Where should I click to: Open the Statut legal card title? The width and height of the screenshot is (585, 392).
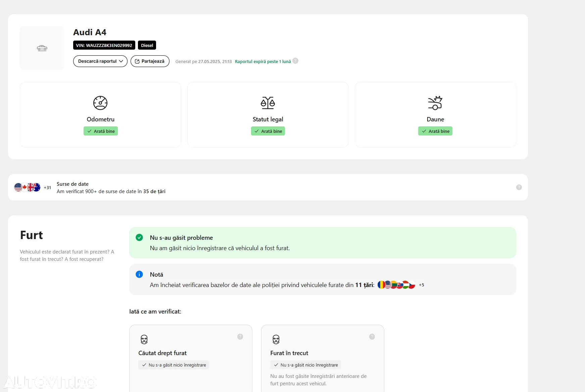point(268,119)
